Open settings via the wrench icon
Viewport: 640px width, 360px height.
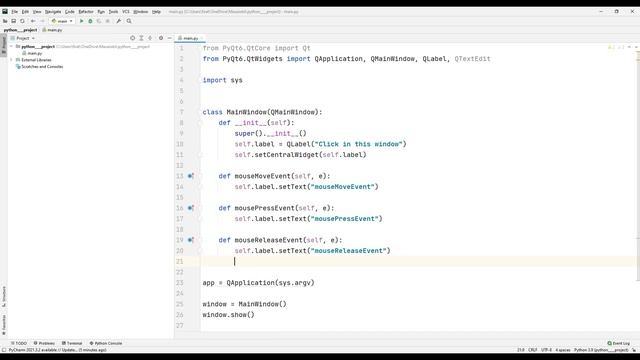click(x=119, y=21)
